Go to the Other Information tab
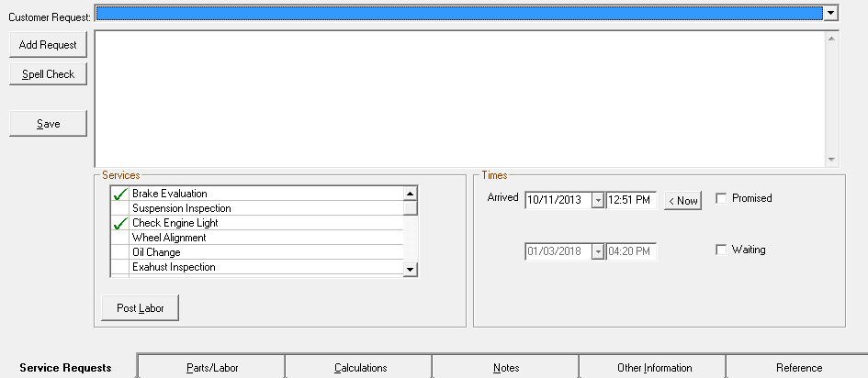Screen dimensions: 868x378 (x=654, y=368)
